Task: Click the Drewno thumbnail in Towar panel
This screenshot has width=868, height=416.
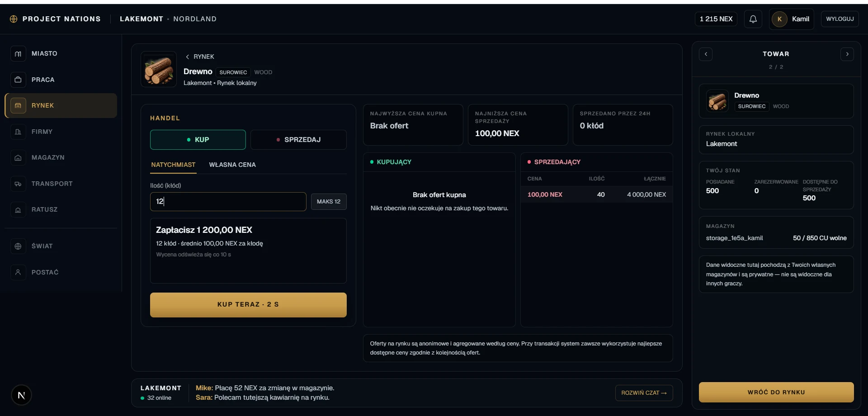Action: coord(717,101)
